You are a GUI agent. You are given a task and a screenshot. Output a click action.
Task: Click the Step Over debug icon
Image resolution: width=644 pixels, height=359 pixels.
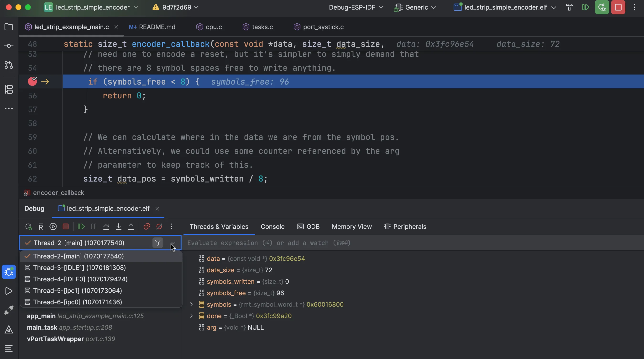(106, 227)
